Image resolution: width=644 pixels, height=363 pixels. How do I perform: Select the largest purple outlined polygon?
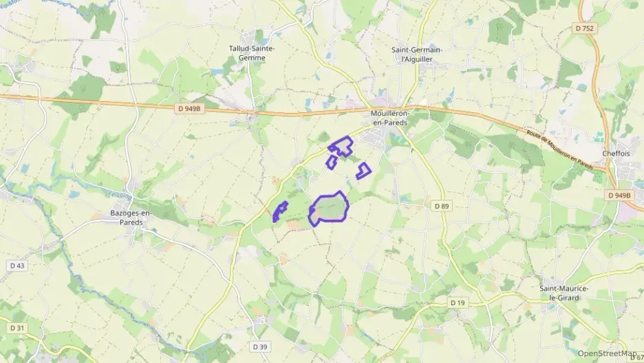point(329,209)
